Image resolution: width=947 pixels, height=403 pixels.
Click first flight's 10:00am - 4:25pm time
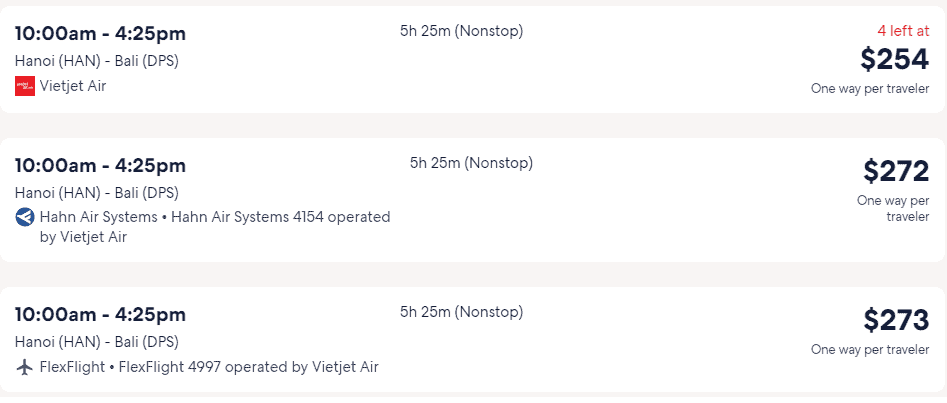pos(100,34)
